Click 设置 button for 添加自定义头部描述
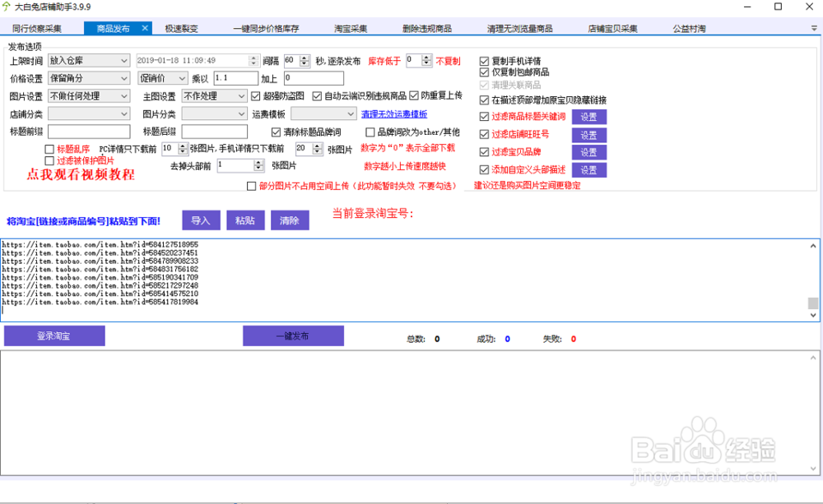Viewport: 823px width, 504px height. pyautogui.click(x=589, y=170)
